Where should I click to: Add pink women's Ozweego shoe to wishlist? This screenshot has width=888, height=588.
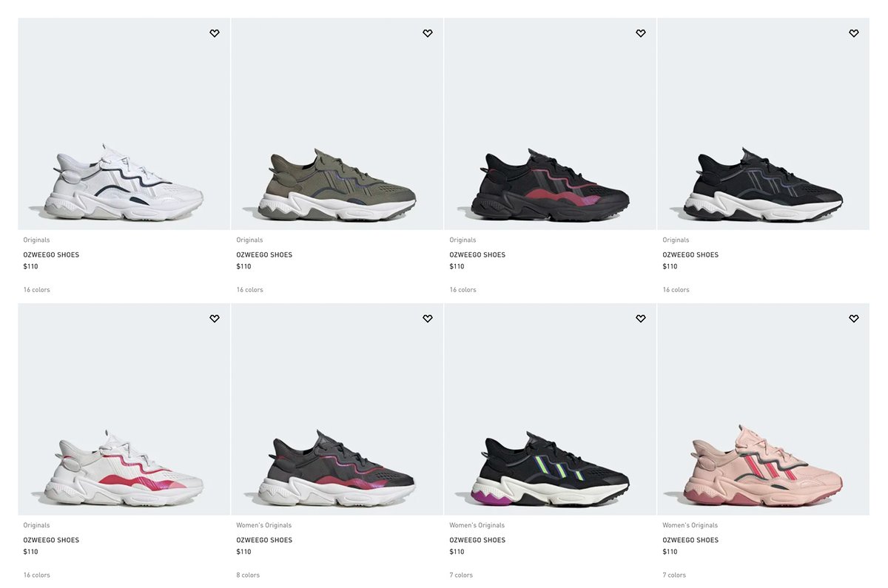click(x=854, y=319)
